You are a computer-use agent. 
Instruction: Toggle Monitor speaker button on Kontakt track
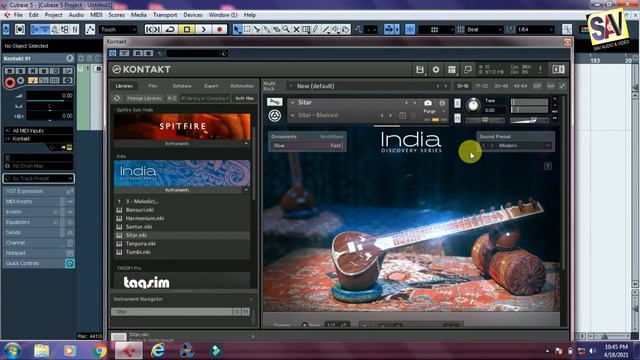point(21,81)
